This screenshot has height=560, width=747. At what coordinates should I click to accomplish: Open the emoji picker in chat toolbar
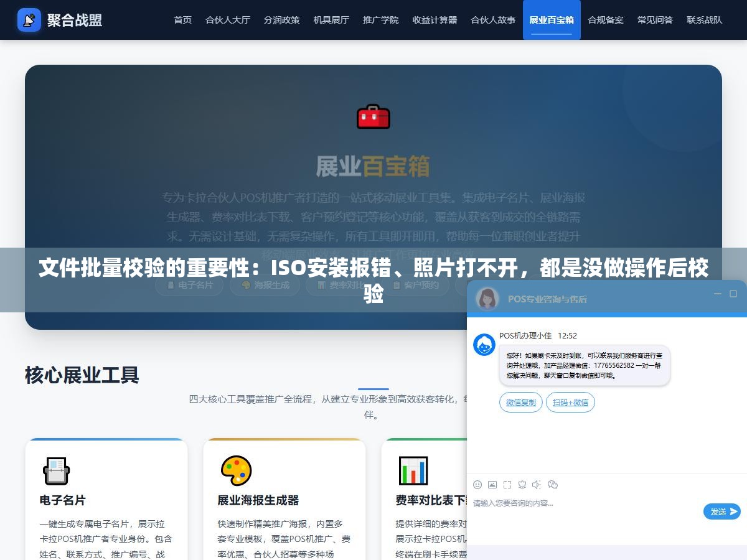[477, 485]
